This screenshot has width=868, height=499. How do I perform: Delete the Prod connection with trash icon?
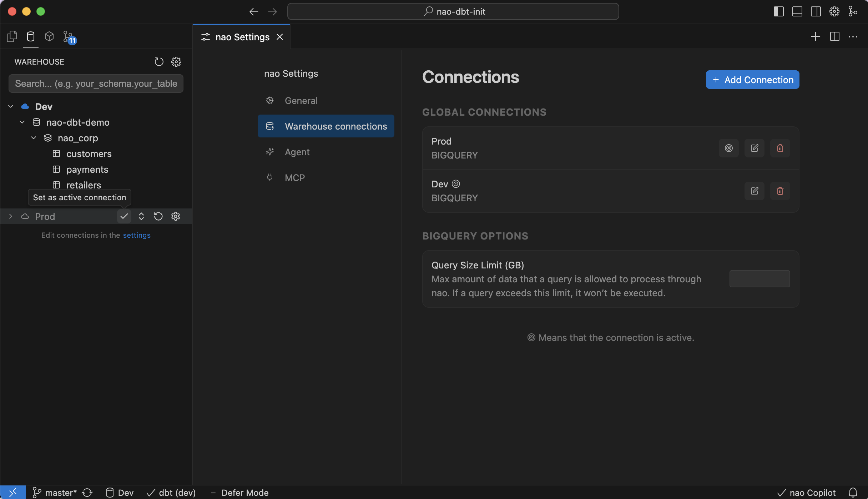coord(780,148)
